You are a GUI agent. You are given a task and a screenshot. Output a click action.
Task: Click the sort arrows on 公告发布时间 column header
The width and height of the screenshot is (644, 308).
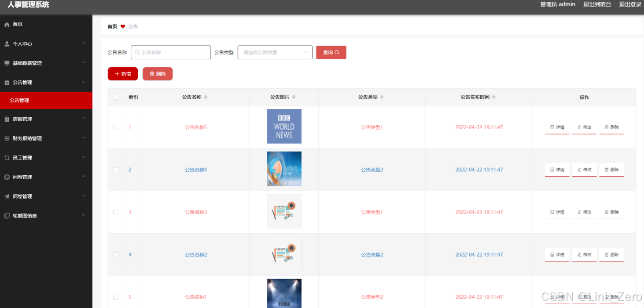[494, 97]
